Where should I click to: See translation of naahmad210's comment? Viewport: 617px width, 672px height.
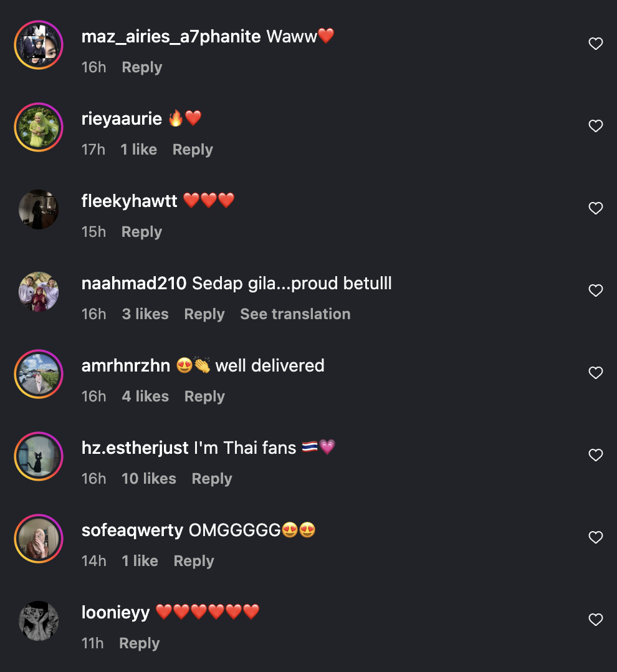click(295, 314)
